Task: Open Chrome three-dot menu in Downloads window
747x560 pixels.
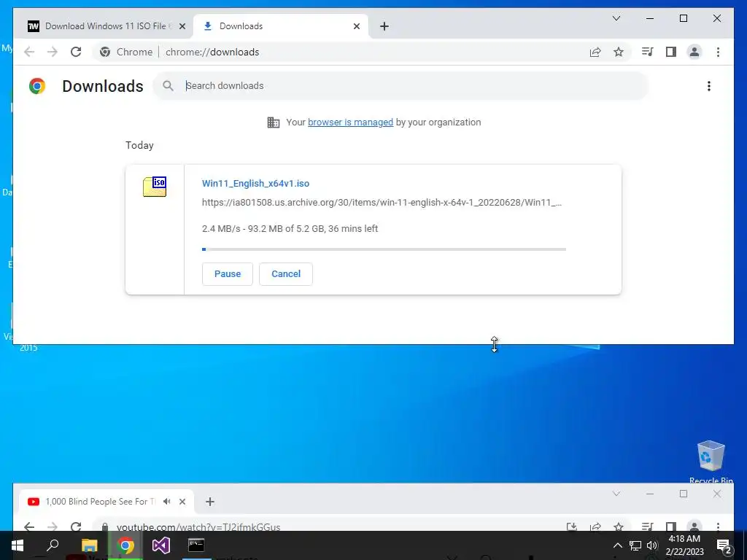Action: [718, 52]
